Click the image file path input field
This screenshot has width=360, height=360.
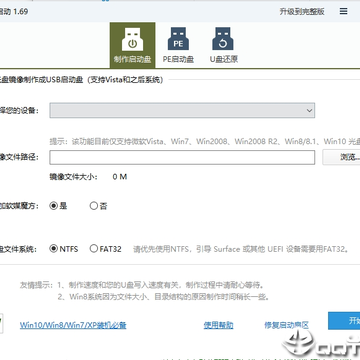tap(182, 157)
